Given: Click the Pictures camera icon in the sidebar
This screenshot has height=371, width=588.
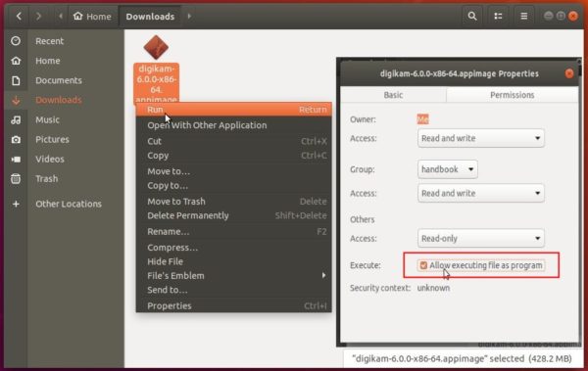Looking at the screenshot, I should click(x=16, y=139).
